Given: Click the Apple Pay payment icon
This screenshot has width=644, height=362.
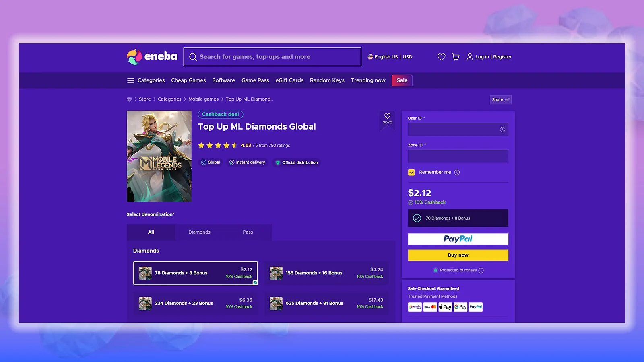Looking at the screenshot, I should point(445,307).
